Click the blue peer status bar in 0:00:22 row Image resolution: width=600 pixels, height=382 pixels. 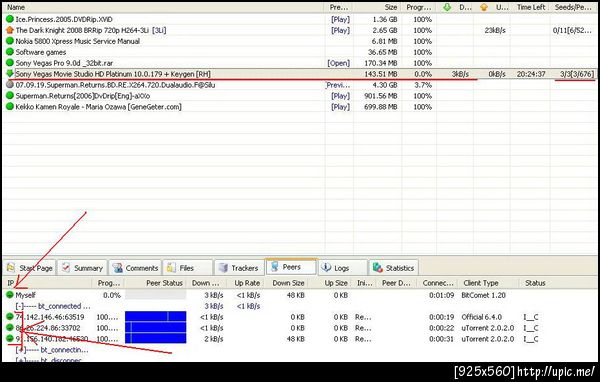pyautogui.click(x=155, y=328)
